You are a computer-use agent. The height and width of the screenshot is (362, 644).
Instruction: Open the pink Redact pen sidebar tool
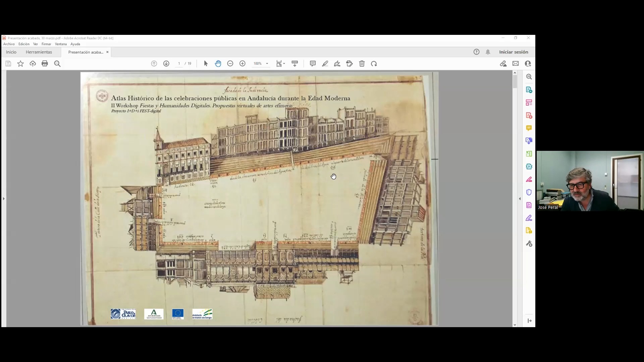(x=529, y=180)
